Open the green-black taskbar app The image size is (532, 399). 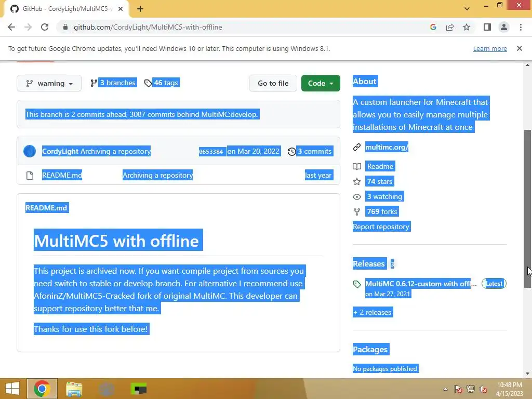[139, 389]
